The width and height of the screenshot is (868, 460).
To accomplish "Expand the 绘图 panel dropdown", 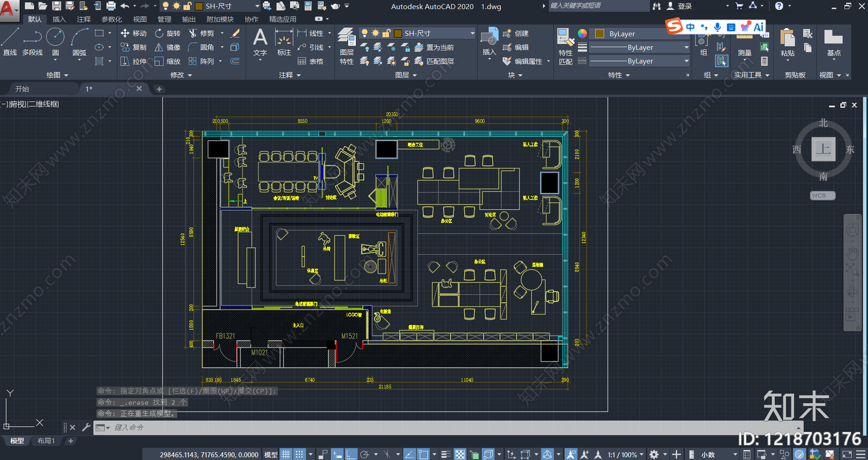I will pos(57,75).
